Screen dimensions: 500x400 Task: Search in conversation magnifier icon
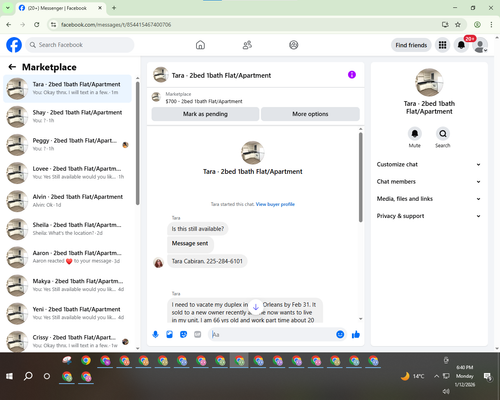pos(443,134)
